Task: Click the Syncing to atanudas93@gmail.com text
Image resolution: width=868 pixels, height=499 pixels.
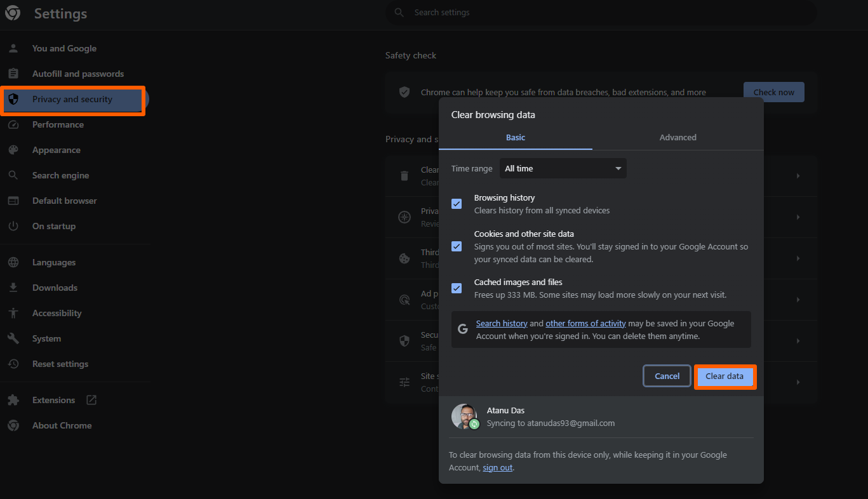Action: coord(551,423)
